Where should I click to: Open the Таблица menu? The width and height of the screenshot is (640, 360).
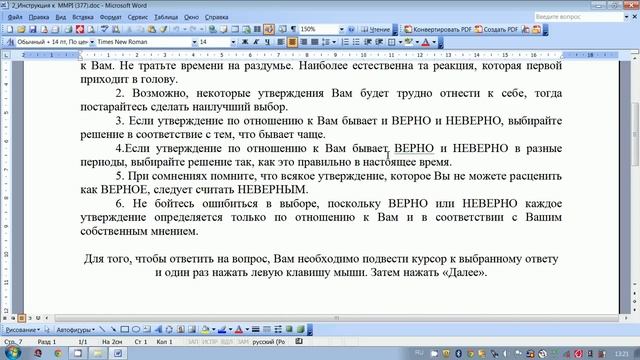pyautogui.click(x=166, y=17)
